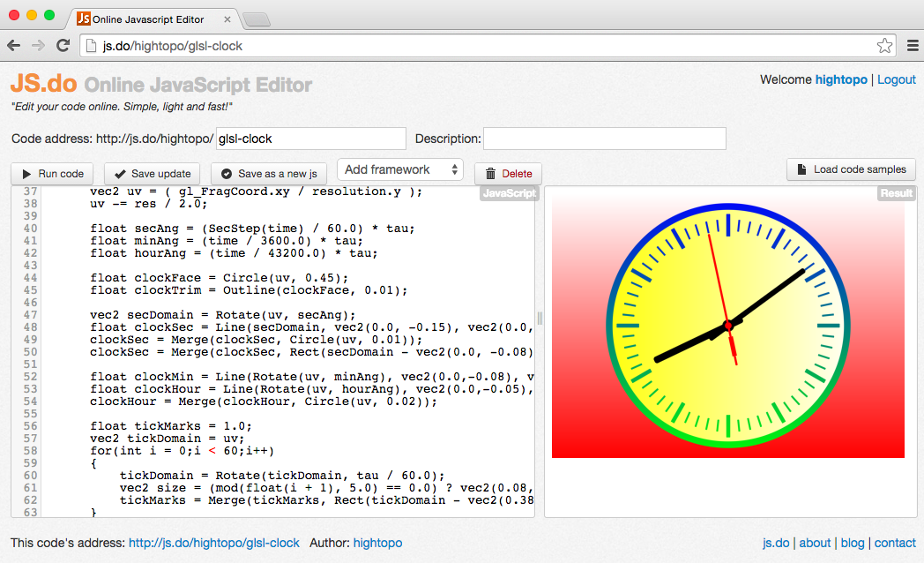Click line 56 float tickMarks
Viewport: 924px width, 563px height.
coord(171,426)
